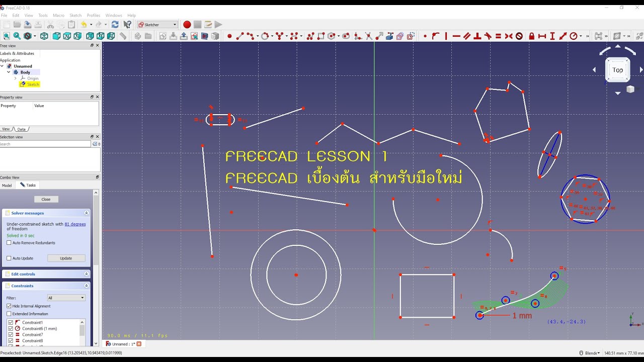This screenshot has width=644, height=362.
Task: Uncheck Hide Internal Alignment
Action: click(9, 306)
